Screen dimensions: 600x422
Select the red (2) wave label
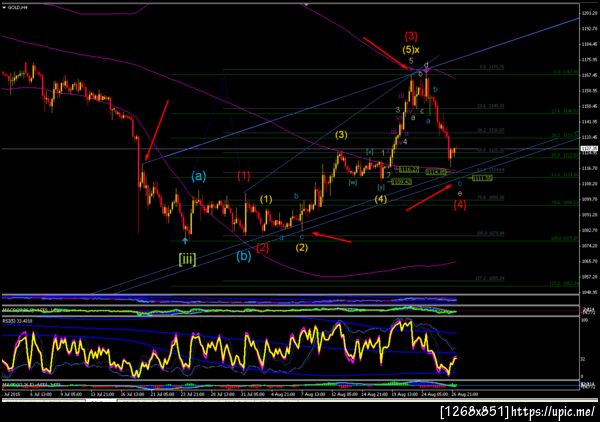click(x=262, y=248)
